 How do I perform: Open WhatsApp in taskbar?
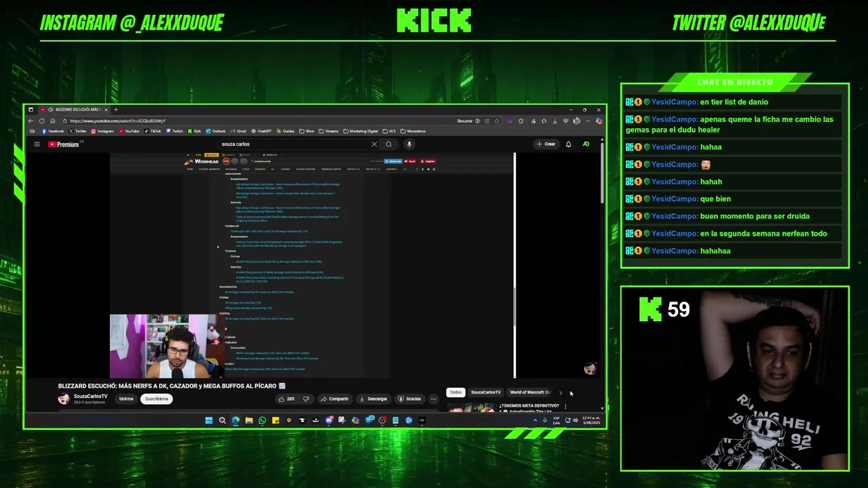[262, 420]
